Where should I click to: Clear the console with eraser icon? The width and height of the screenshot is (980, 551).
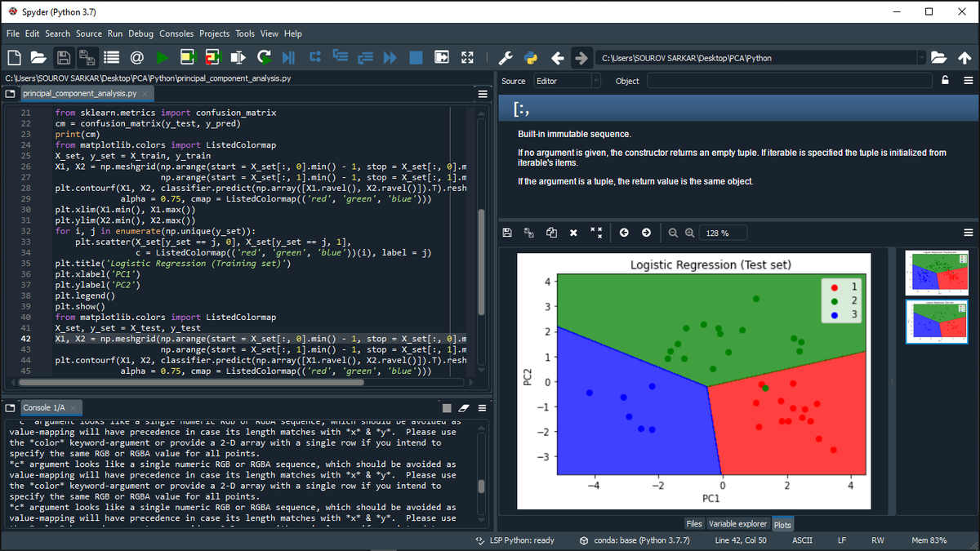point(463,407)
